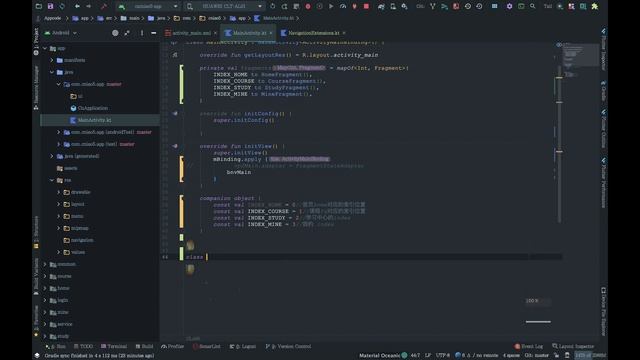Viewport: 640px width, 360px height.
Task: Click the Git branch fork icon
Action: (x=433, y=6)
